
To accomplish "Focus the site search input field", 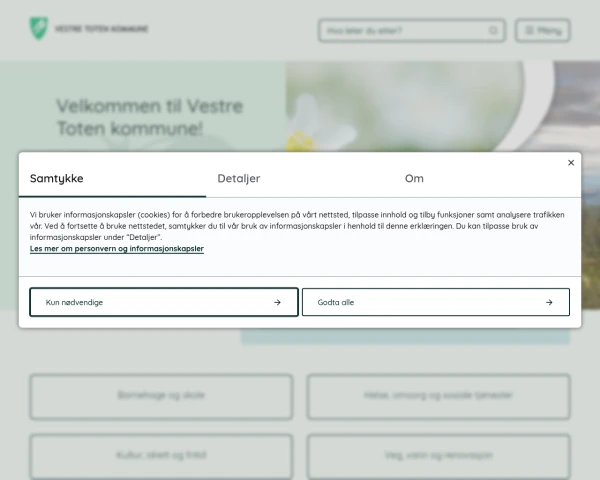I will click(412, 30).
